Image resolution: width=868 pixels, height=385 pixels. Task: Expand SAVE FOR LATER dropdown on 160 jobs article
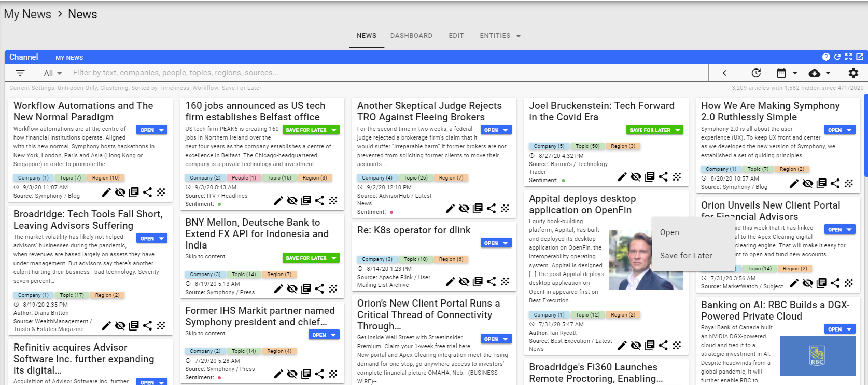click(334, 130)
